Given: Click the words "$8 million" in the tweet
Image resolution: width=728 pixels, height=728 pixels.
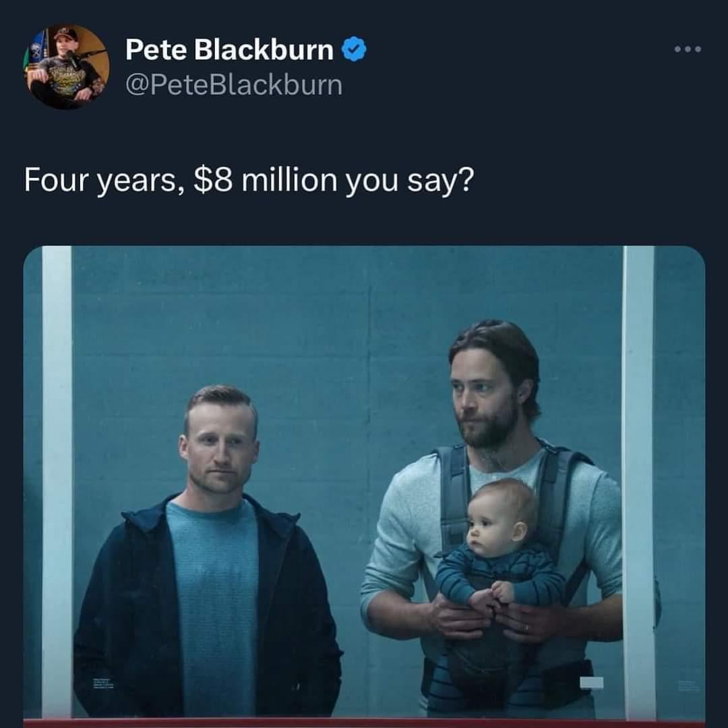Looking at the screenshot, I should click(x=266, y=180).
